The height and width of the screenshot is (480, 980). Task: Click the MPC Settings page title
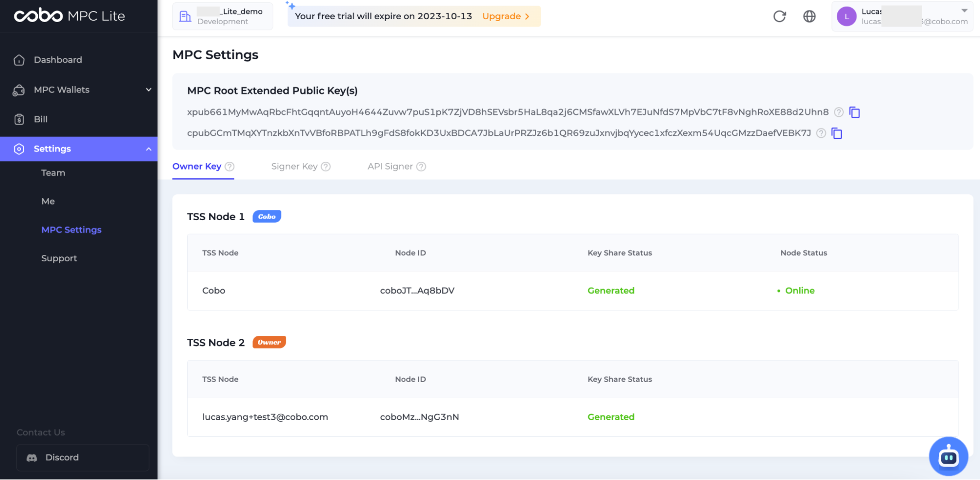(x=215, y=55)
